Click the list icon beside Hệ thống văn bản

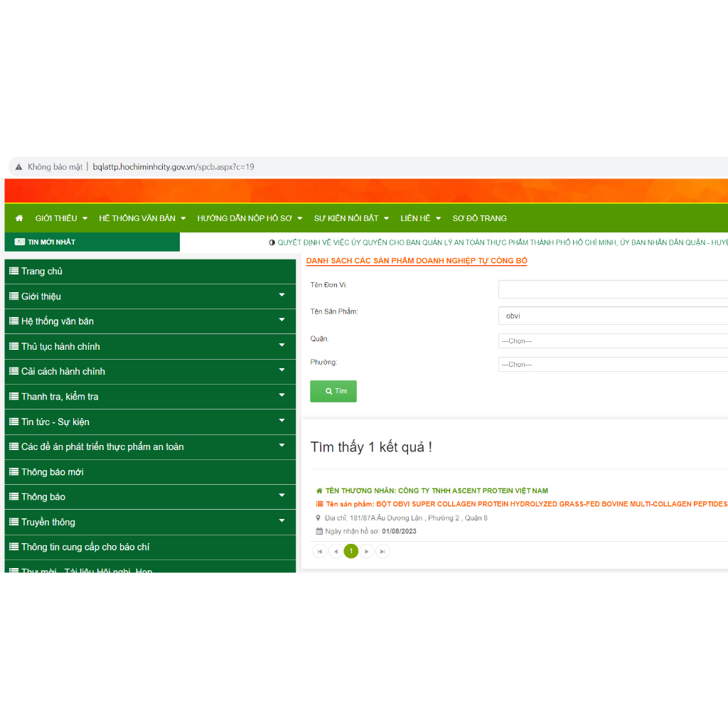coord(14,321)
